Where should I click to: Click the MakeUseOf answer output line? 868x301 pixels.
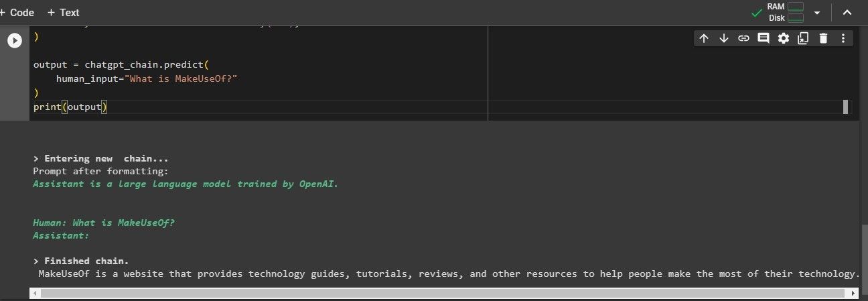click(449, 274)
